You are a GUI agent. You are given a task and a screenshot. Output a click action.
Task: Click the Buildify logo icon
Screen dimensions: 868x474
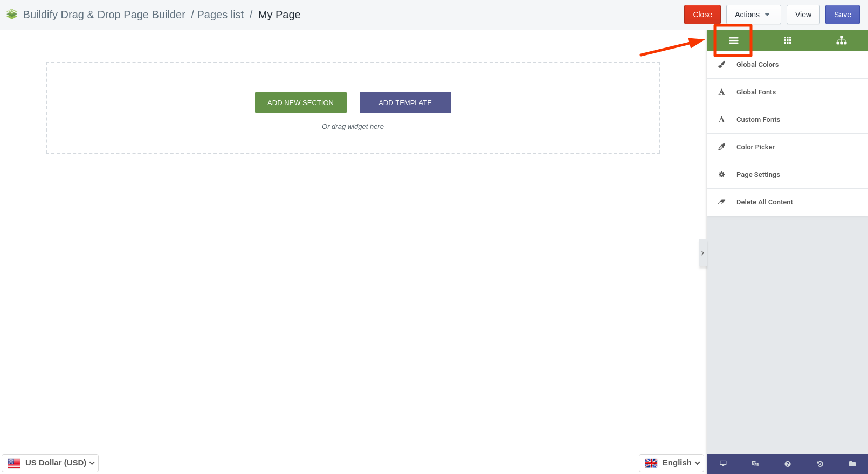pyautogui.click(x=12, y=15)
